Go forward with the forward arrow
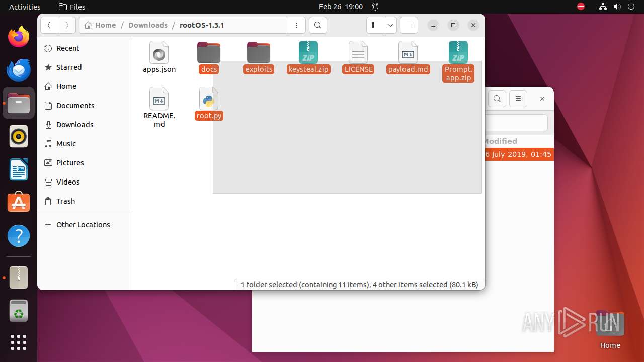Viewport: 644px width, 362px height. [67, 25]
